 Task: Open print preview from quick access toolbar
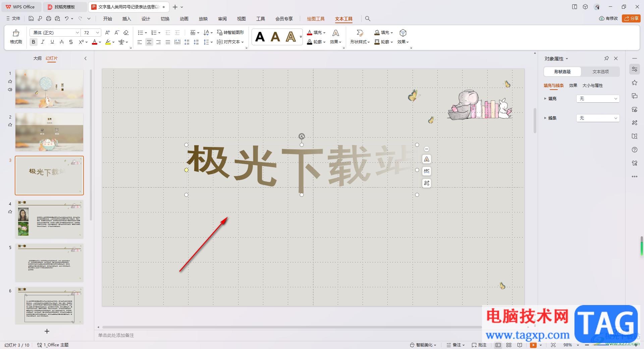click(57, 19)
